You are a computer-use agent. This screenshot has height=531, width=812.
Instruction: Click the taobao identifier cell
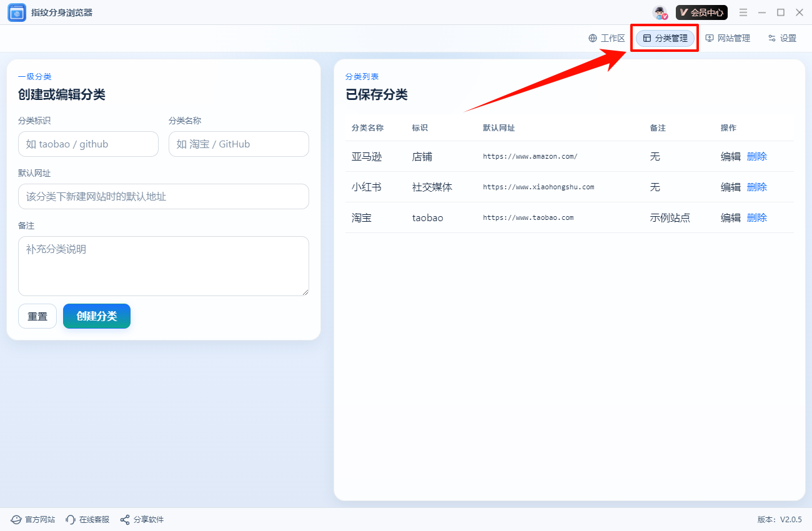[x=428, y=217]
